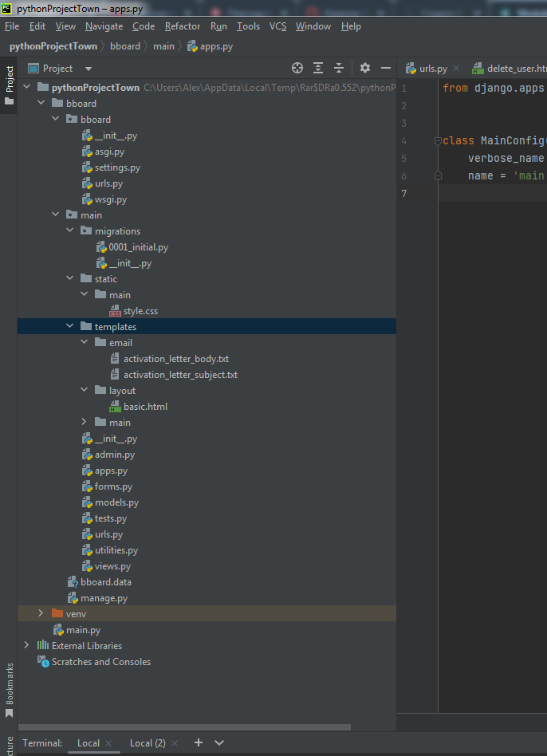Collapse the pythonProjectTown root node
This screenshot has height=756, width=547.
click(26, 87)
